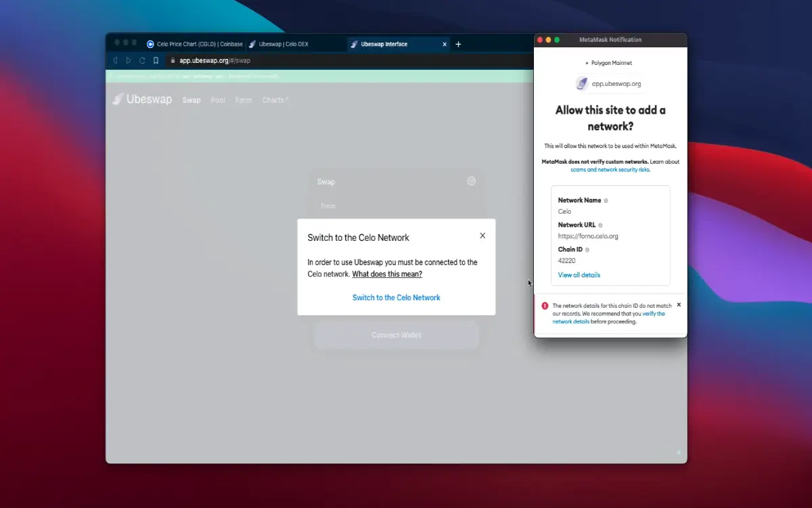
Task: Switch to Ubeswap | Celo DEX tab
Action: [x=279, y=44]
